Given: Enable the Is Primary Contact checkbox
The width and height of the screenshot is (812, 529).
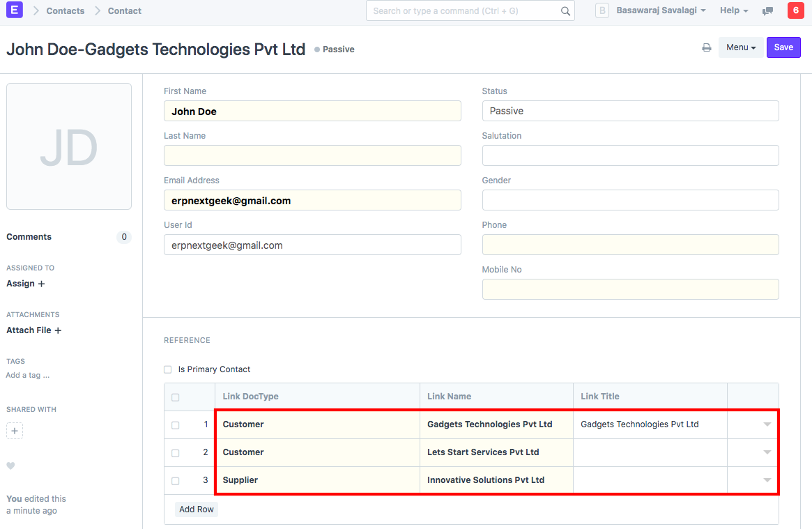Looking at the screenshot, I should click(168, 369).
